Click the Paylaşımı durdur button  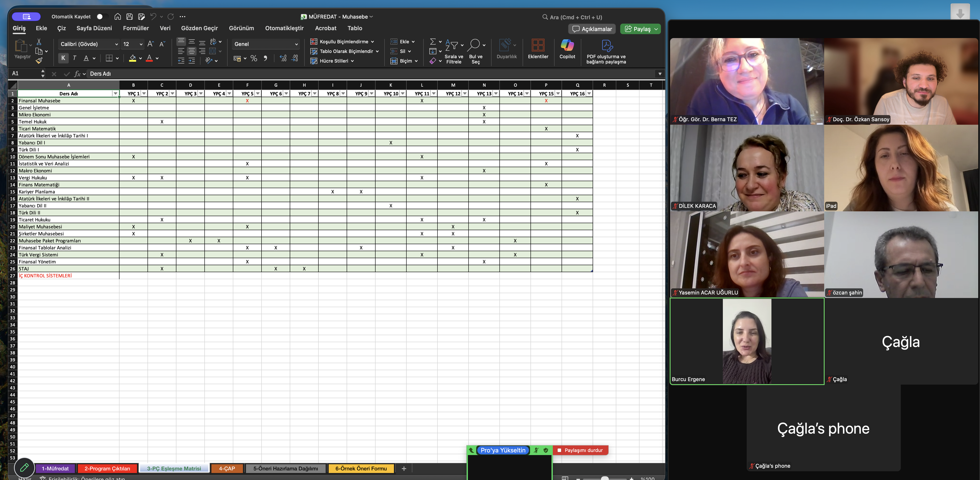(x=580, y=450)
